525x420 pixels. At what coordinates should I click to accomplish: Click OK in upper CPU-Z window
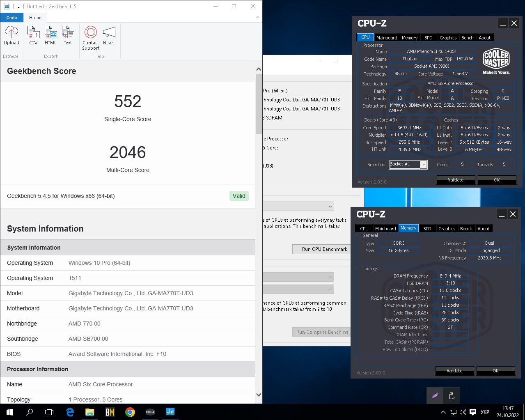(x=497, y=180)
